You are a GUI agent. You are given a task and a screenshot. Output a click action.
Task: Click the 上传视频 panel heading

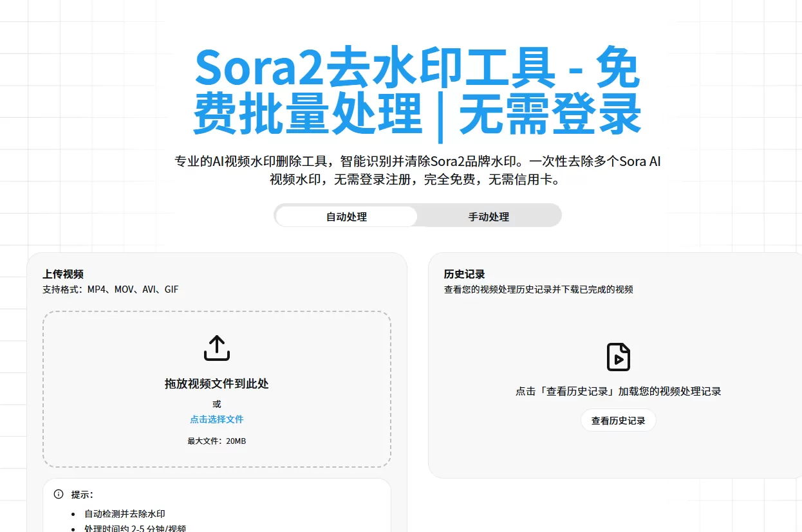[64, 273]
